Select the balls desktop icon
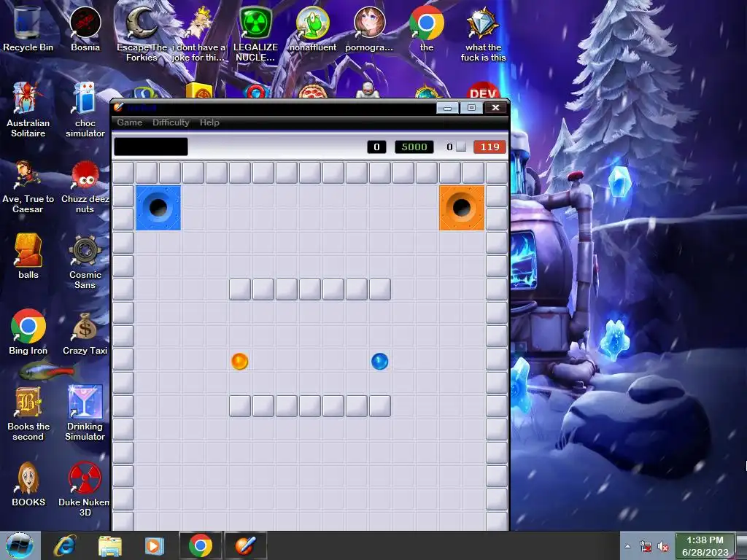The width and height of the screenshot is (747, 560). 28,256
